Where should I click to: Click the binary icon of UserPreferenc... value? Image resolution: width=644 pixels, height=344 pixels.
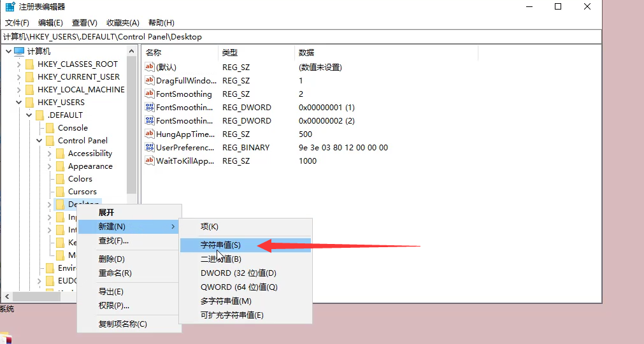[x=150, y=147]
